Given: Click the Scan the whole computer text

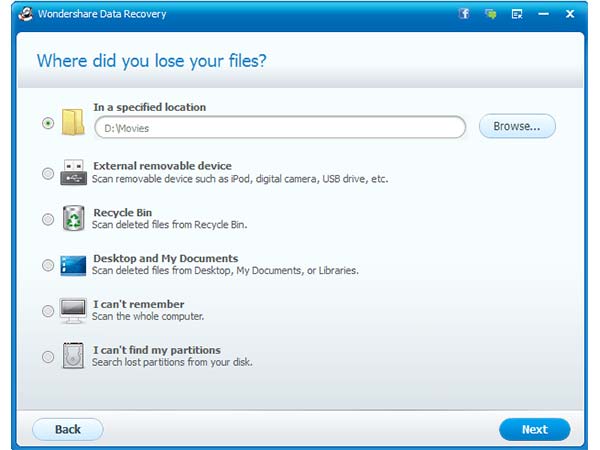Looking at the screenshot, I should pyautogui.click(x=148, y=316).
